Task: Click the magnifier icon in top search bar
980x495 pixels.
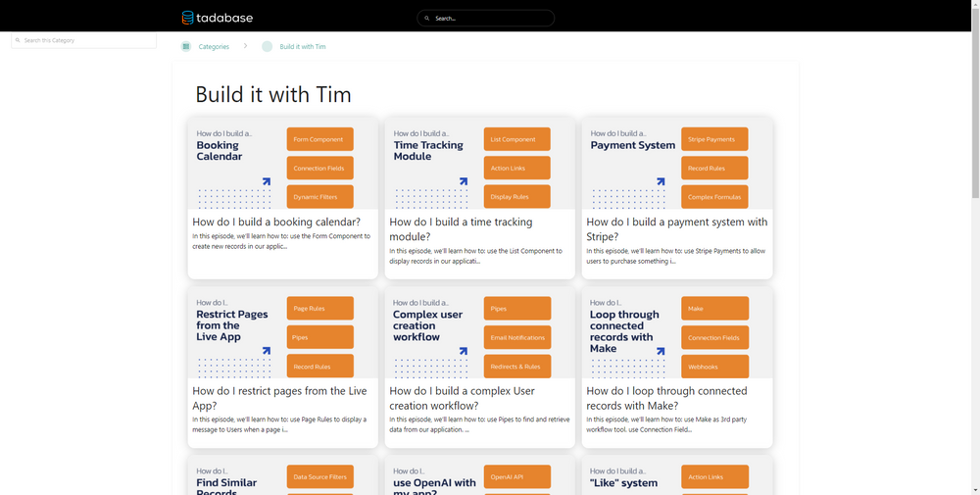Action: (427, 18)
